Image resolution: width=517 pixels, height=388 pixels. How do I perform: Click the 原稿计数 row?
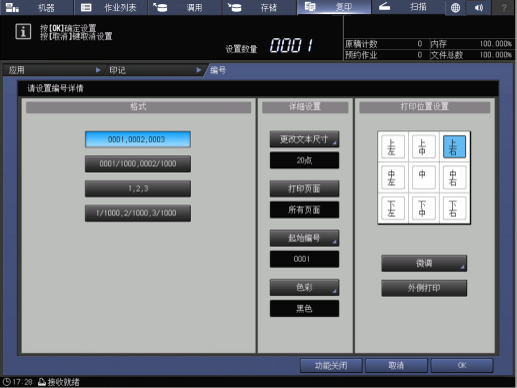(x=386, y=44)
